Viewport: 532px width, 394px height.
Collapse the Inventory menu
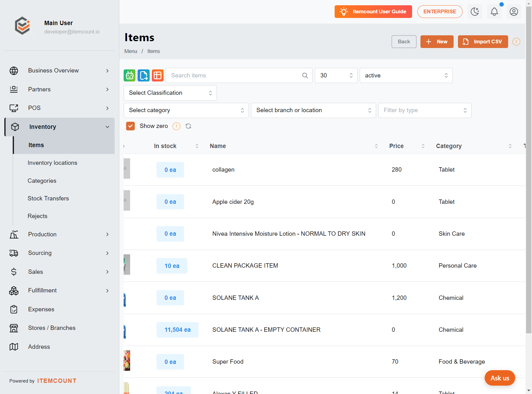(x=59, y=127)
